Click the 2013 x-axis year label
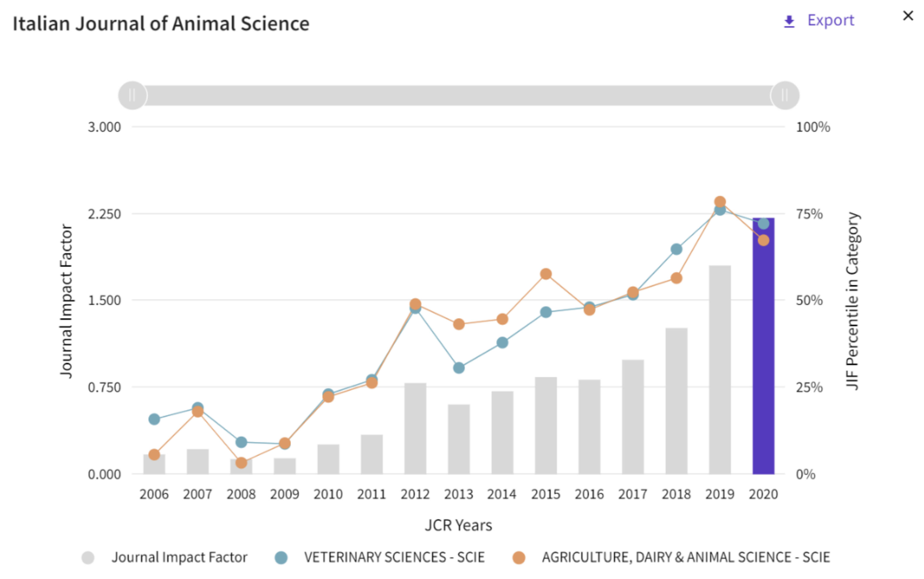The width and height of the screenshot is (924, 579). pyautogui.click(x=459, y=494)
